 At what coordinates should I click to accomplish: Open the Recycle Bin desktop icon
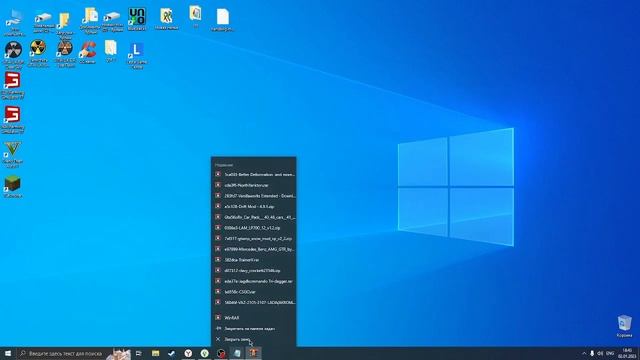[x=624, y=325]
